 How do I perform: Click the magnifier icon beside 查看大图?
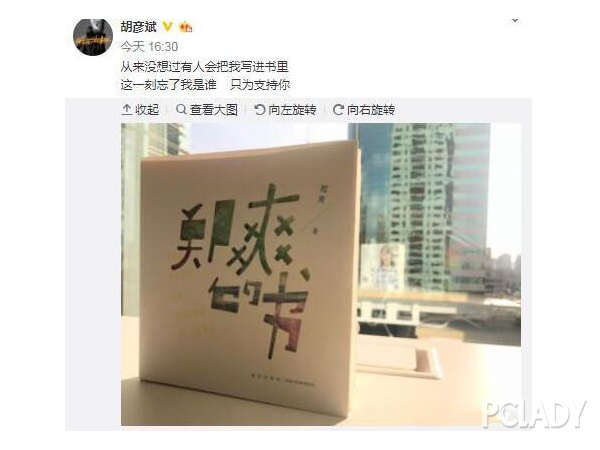click(x=181, y=109)
